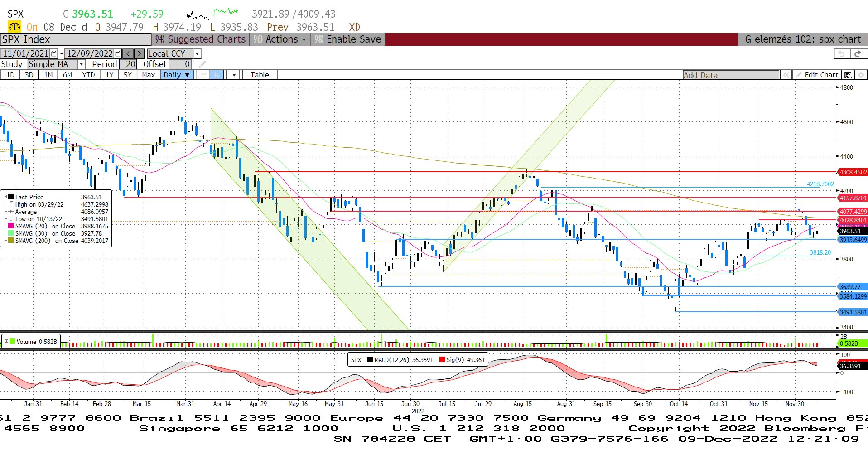Select the 5Y time range
Screen dimensions: 868x464
point(128,75)
